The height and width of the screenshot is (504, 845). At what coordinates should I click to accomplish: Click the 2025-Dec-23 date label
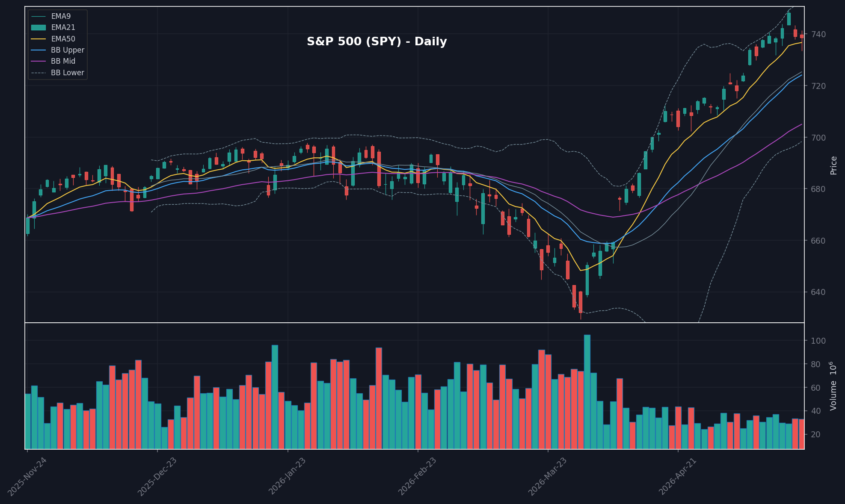(x=157, y=477)
